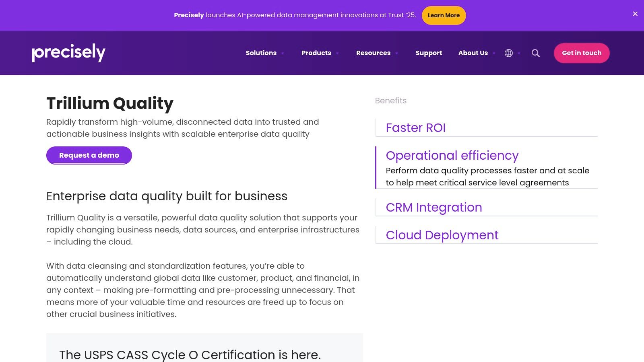Open the Resources menu

373,53
